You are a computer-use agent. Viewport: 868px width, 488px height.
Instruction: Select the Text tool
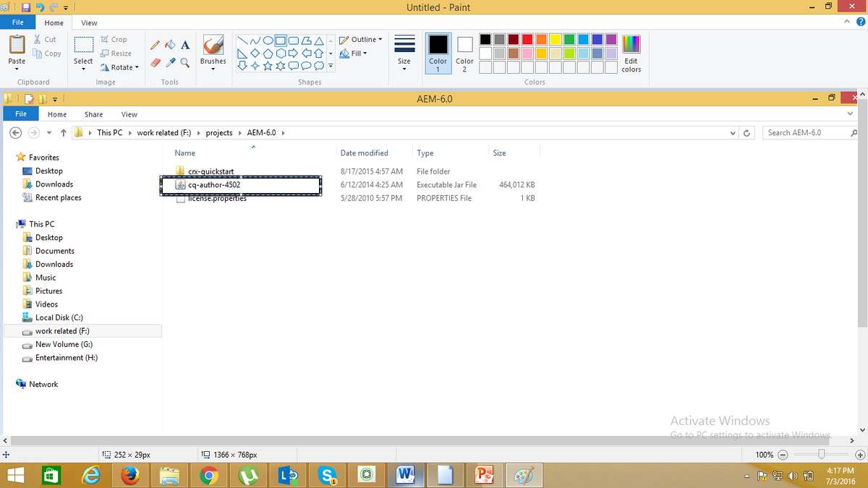(x=185, y=45)
